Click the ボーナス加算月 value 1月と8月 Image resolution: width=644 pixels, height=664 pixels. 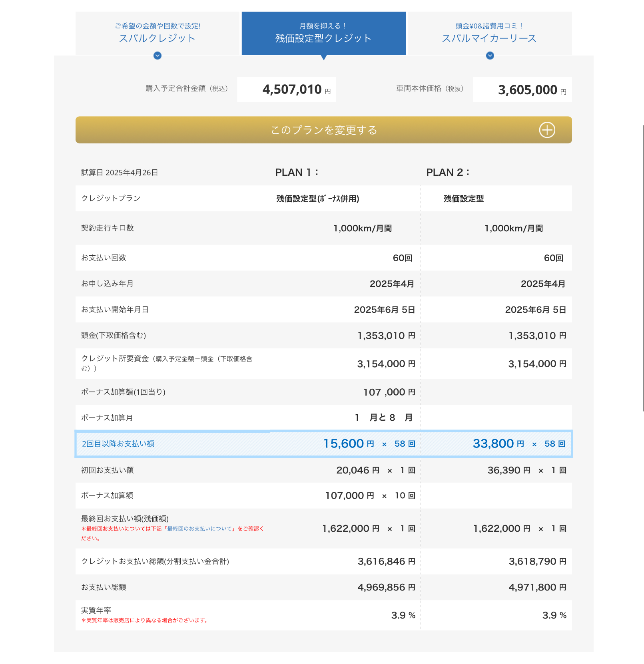(x=384, y=417)
